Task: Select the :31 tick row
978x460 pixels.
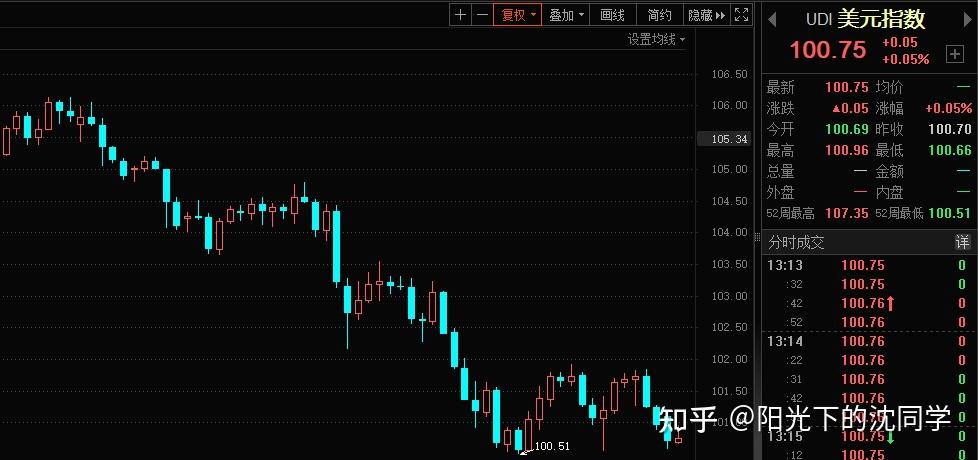Action: [x=868, y=379]
